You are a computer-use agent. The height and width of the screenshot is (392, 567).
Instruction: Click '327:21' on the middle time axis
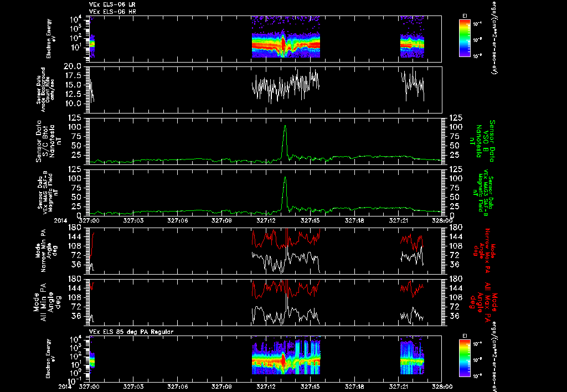pos(399,220)
